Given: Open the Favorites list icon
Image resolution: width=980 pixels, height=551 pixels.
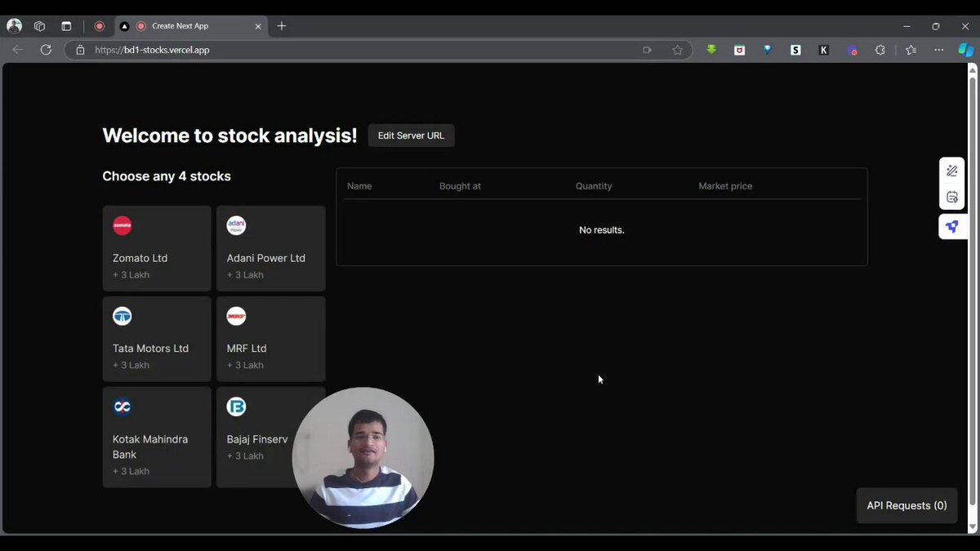Looking at the screenshot, I should 911,50.
